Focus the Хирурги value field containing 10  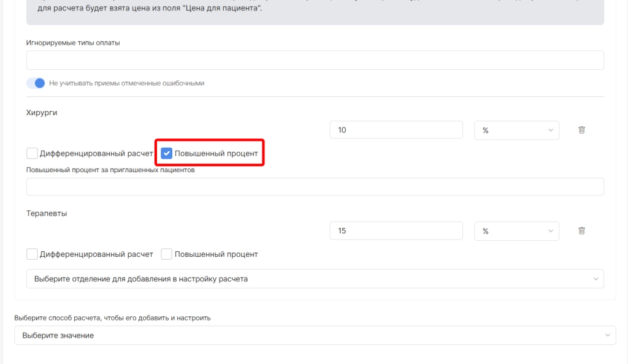coord(396,131)
